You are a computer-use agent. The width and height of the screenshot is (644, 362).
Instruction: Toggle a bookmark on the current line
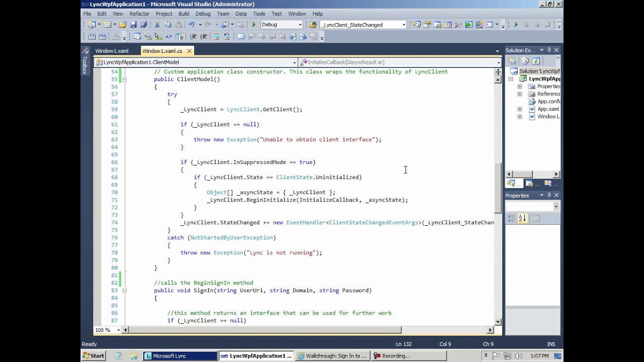pos(240,36)
